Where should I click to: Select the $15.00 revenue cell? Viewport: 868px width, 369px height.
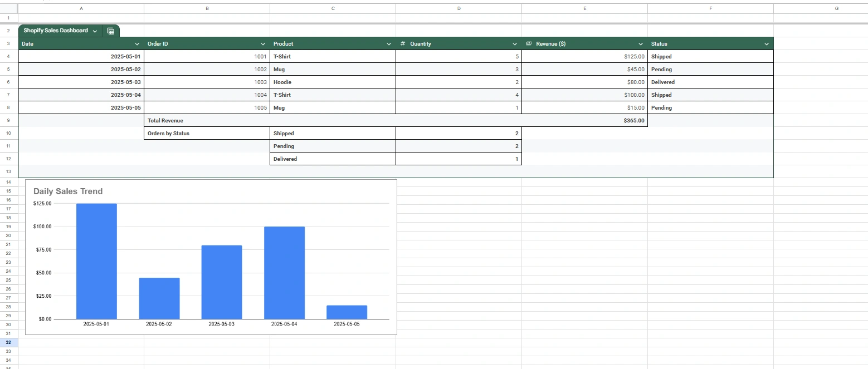(x=584, y=108)
